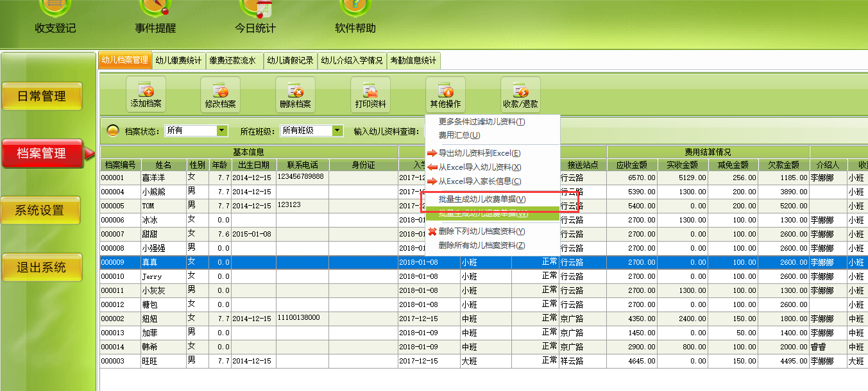Screen dimensions: 868x391
Task: Select 删除下列幼儿档案资料 menu item
Action: pyautogui.click(x=481, y=231)
